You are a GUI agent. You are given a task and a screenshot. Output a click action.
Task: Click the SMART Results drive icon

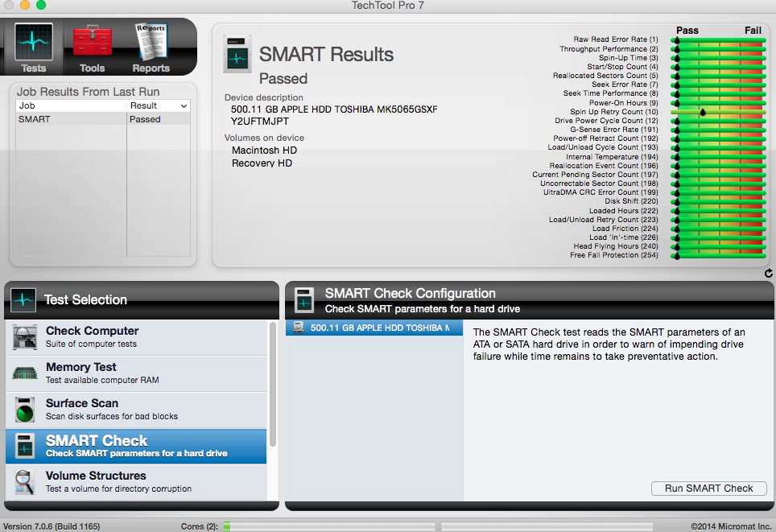237,53
